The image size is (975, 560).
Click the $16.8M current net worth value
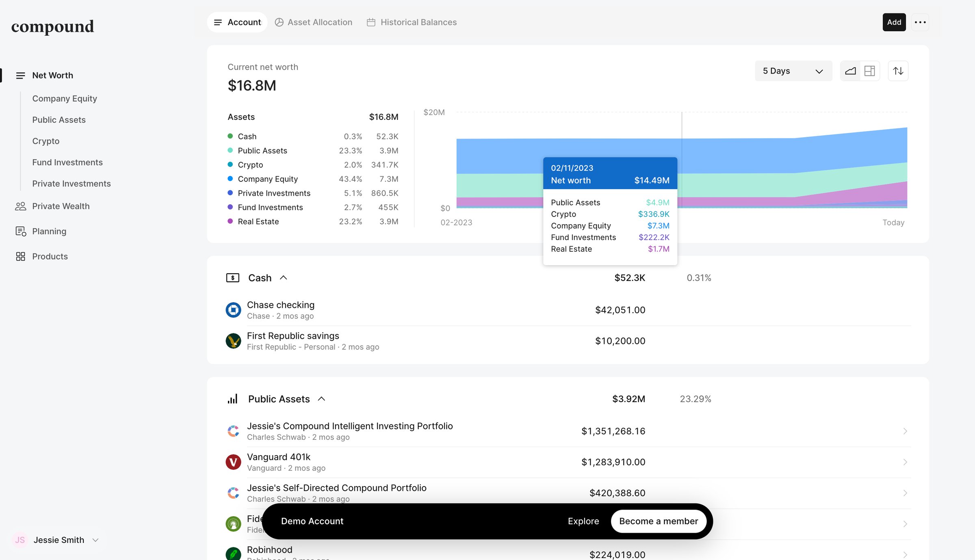(x=252, y=86)
